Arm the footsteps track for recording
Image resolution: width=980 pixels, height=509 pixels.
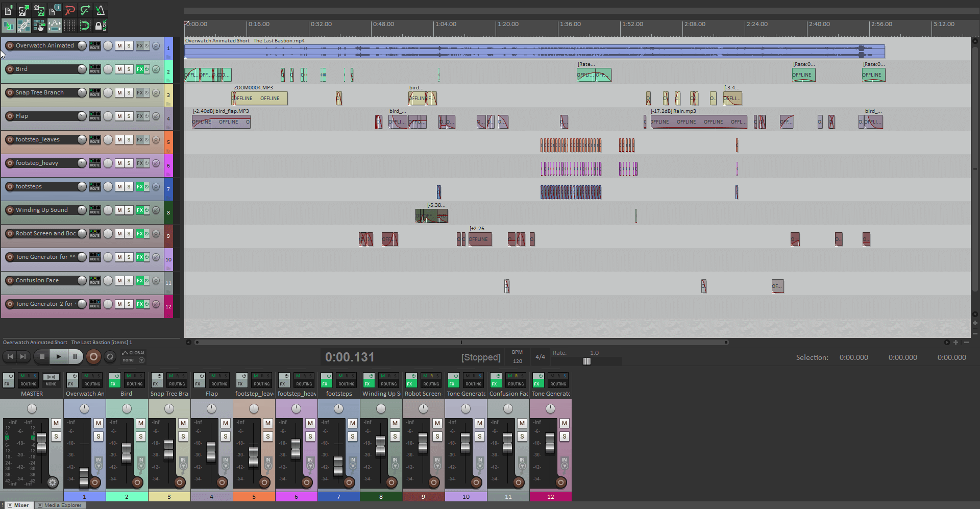coord(10,187)
